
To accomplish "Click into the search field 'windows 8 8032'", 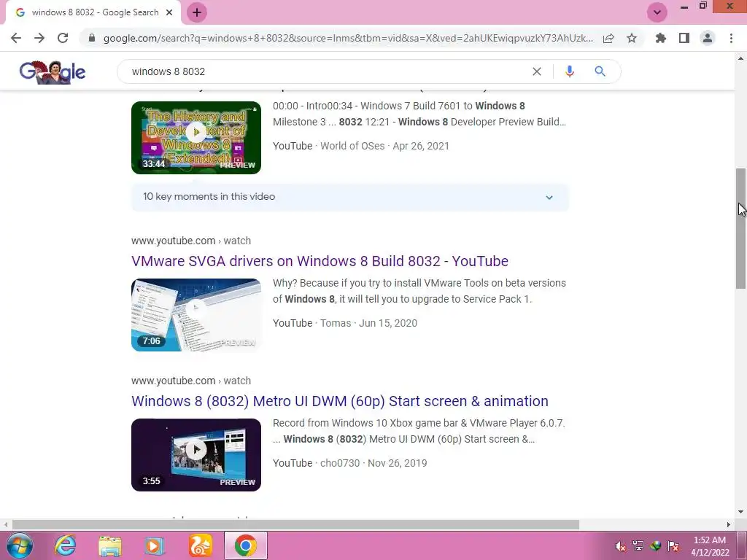I will point(329,71).
